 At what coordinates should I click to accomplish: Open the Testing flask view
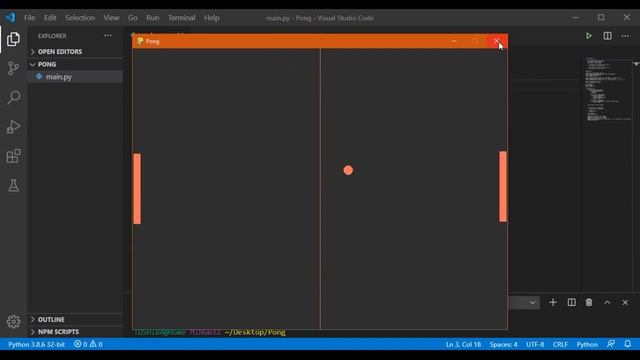13,185
